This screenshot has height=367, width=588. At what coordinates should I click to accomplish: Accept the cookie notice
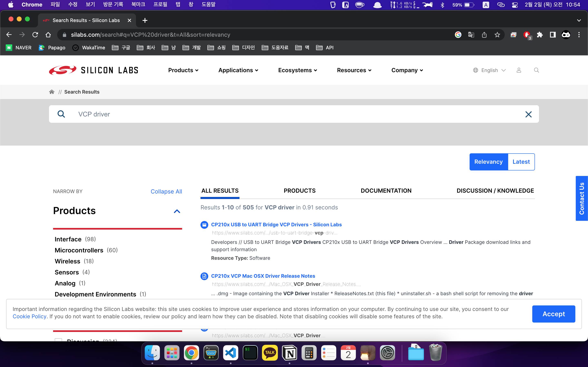553,314
